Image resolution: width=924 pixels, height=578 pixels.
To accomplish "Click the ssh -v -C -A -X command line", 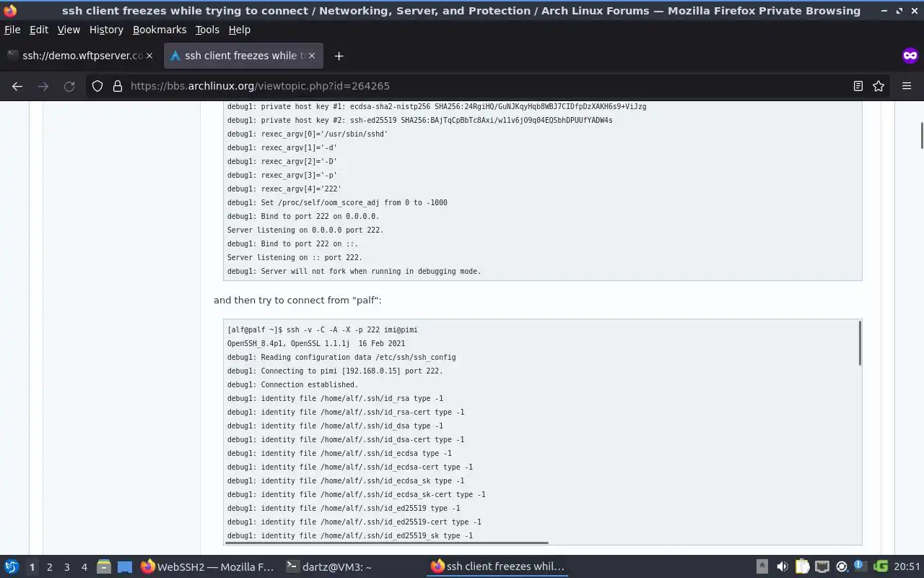I will tap(323, 329).
